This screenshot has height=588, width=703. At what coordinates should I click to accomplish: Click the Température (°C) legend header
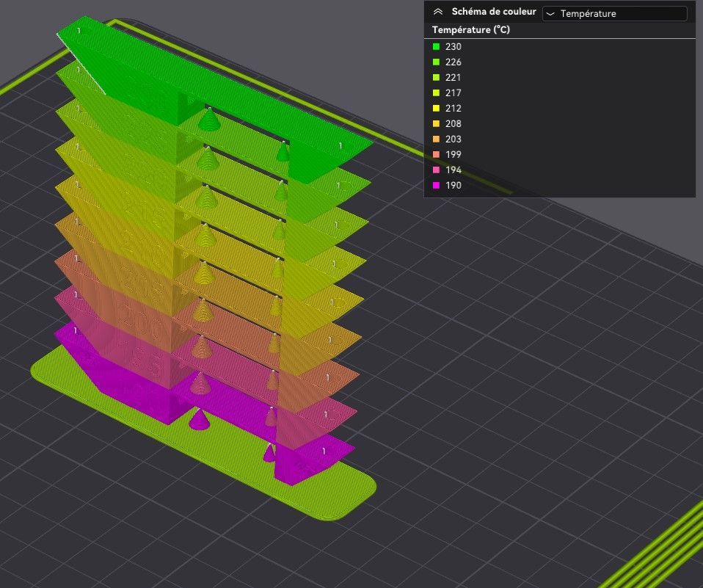471,30
